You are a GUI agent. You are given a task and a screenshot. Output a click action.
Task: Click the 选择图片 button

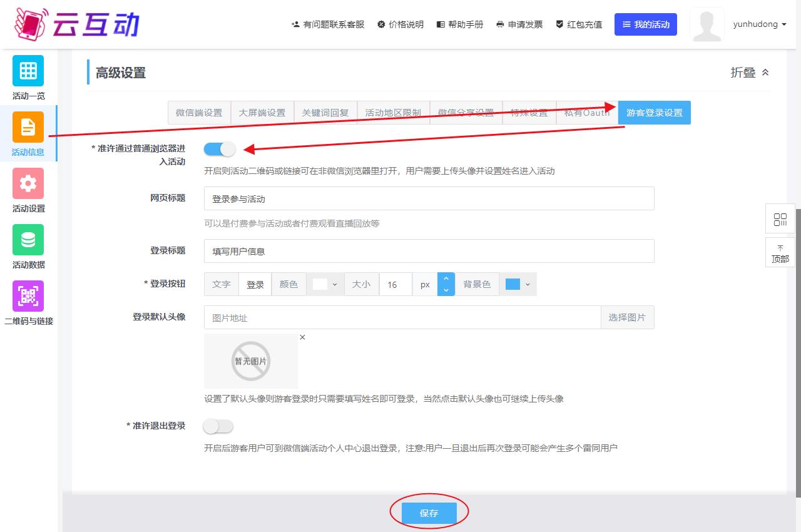point(627,317)
